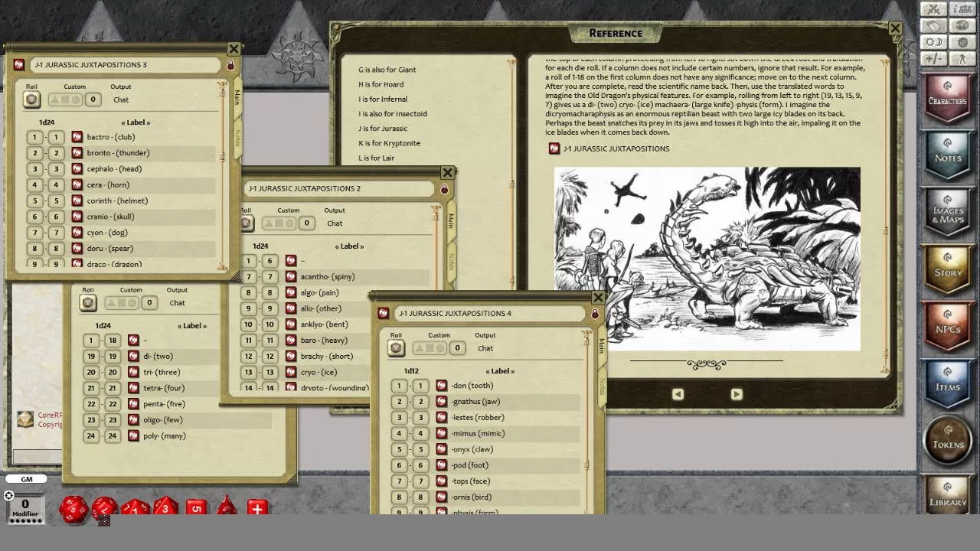Open the gear Options button

point(962,42)
